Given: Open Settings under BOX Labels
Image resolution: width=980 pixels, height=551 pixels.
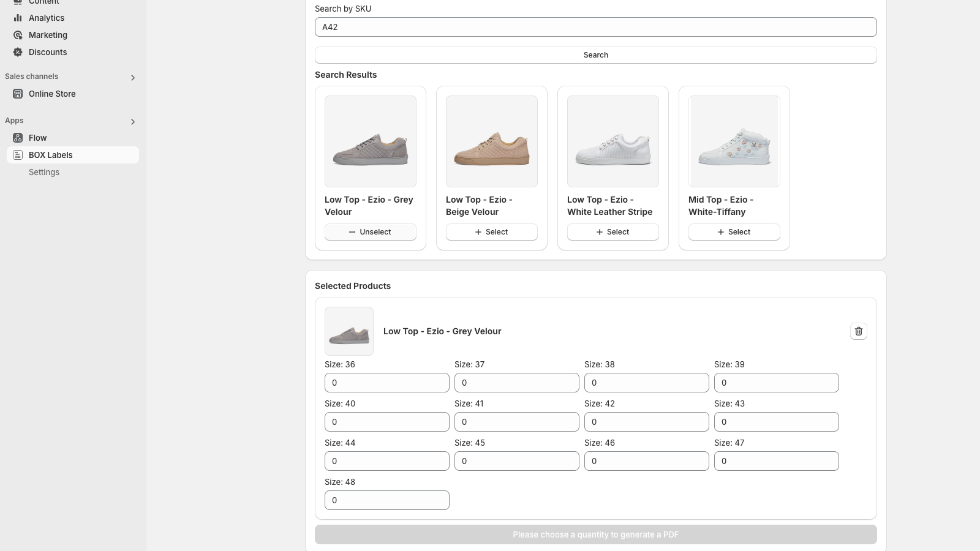Looking at the screenshot, I should 43,172.
